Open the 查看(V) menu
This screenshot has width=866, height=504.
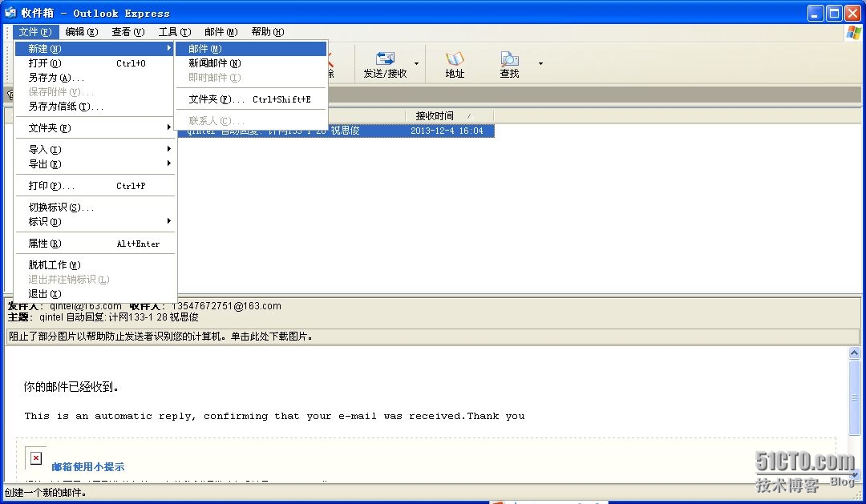point(128,31)
